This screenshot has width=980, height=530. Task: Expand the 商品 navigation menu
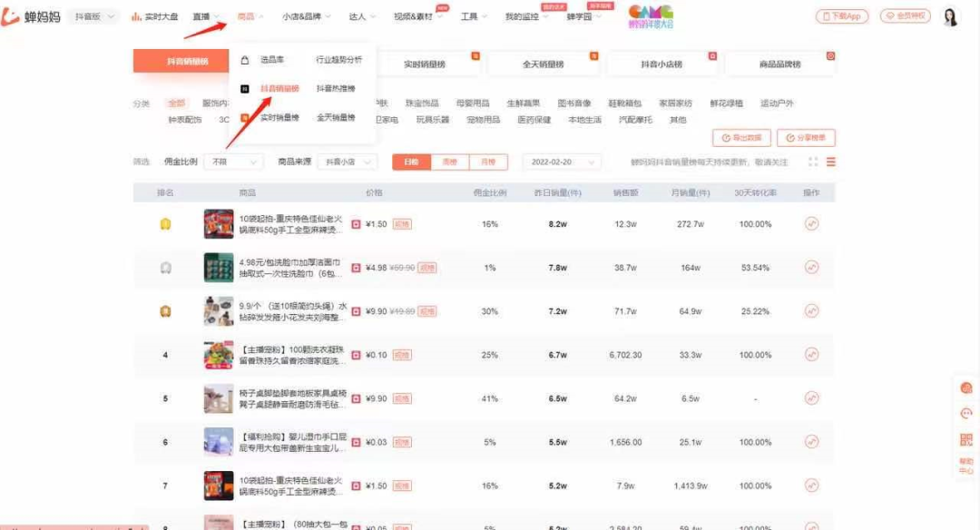250,16
